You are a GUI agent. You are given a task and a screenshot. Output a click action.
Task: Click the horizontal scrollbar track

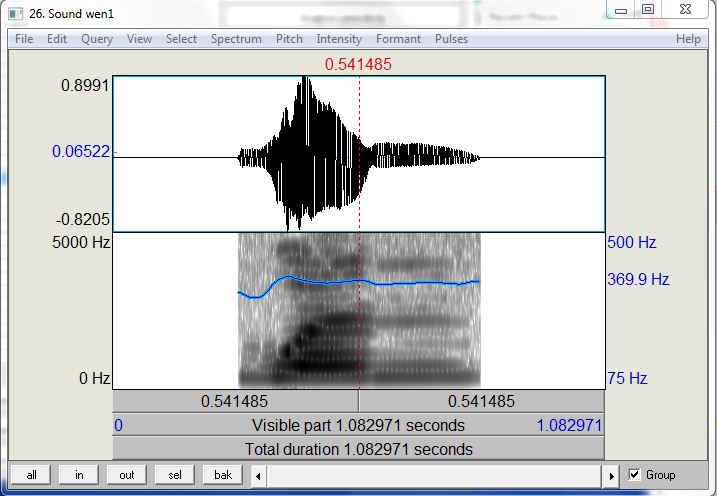point(434,476)
